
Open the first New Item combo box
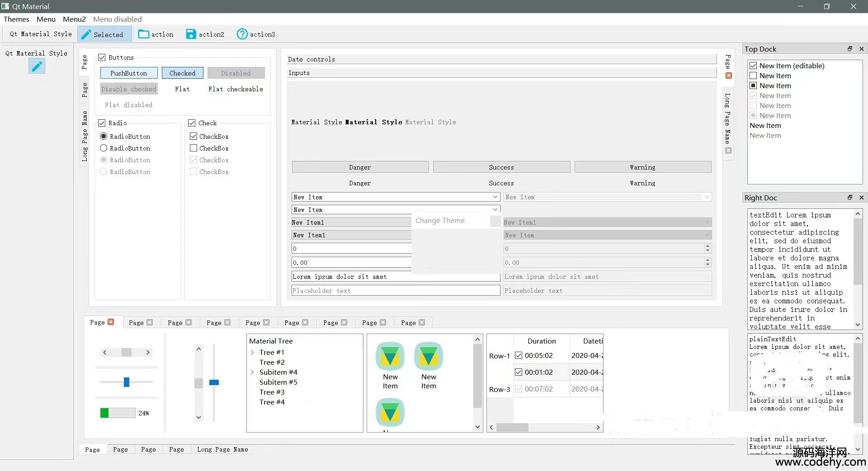pyautogui.click(x=396, y=197)
